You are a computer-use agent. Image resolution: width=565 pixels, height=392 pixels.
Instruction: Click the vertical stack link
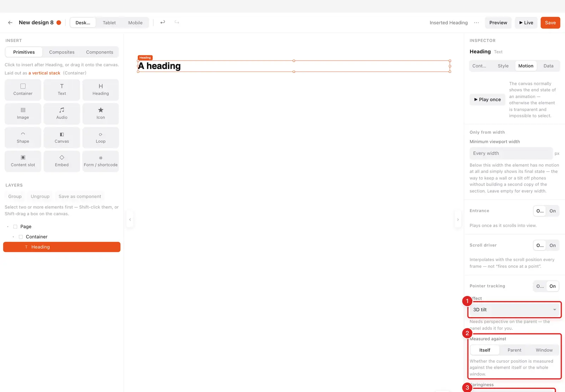pyautogui.click(x=44, y=73)
